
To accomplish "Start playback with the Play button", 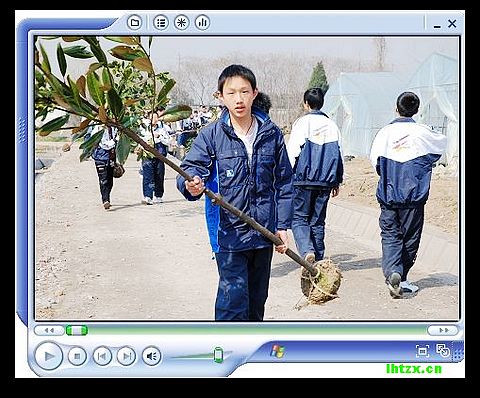I will pos(49,356).
